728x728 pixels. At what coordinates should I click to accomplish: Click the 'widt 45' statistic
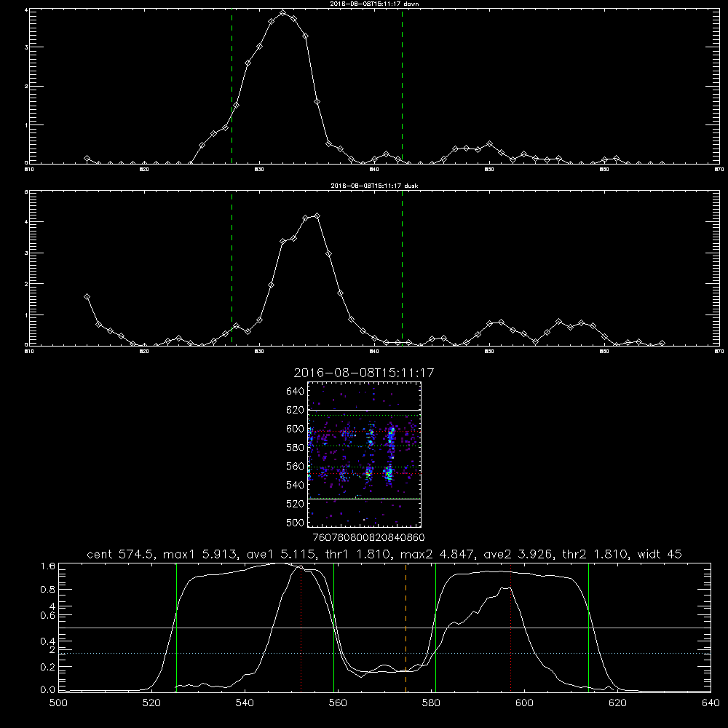pos(660,554)
